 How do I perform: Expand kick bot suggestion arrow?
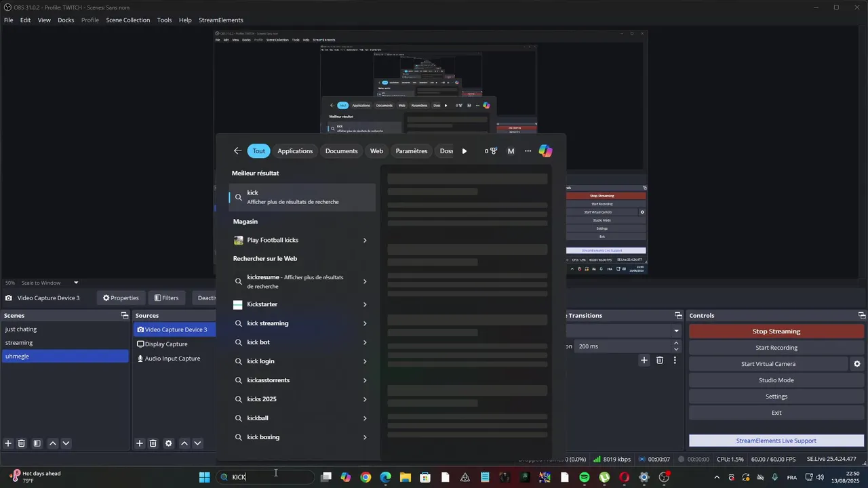(365, 342)
